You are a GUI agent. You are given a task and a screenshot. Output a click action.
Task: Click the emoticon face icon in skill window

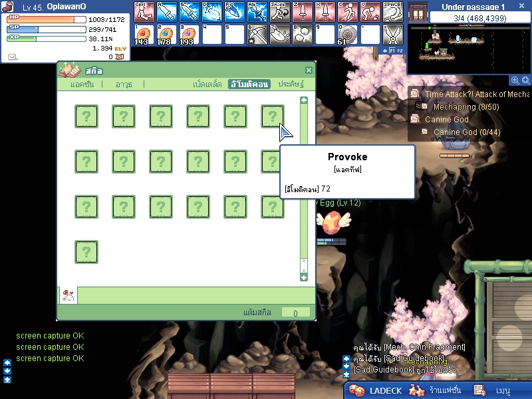pos(68,295)
